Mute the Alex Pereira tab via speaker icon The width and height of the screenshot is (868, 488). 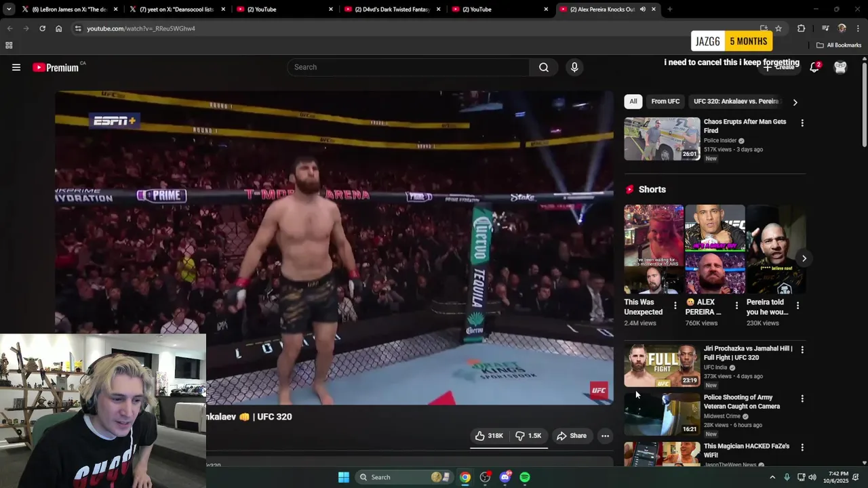642,9
